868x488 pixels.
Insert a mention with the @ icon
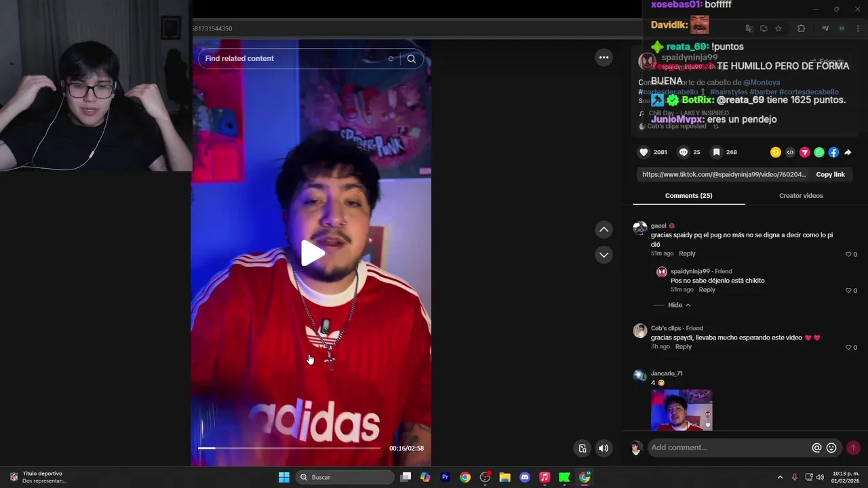816,448
